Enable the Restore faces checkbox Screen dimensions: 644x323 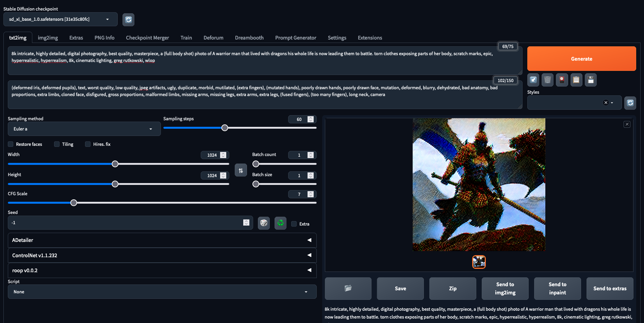11,144
